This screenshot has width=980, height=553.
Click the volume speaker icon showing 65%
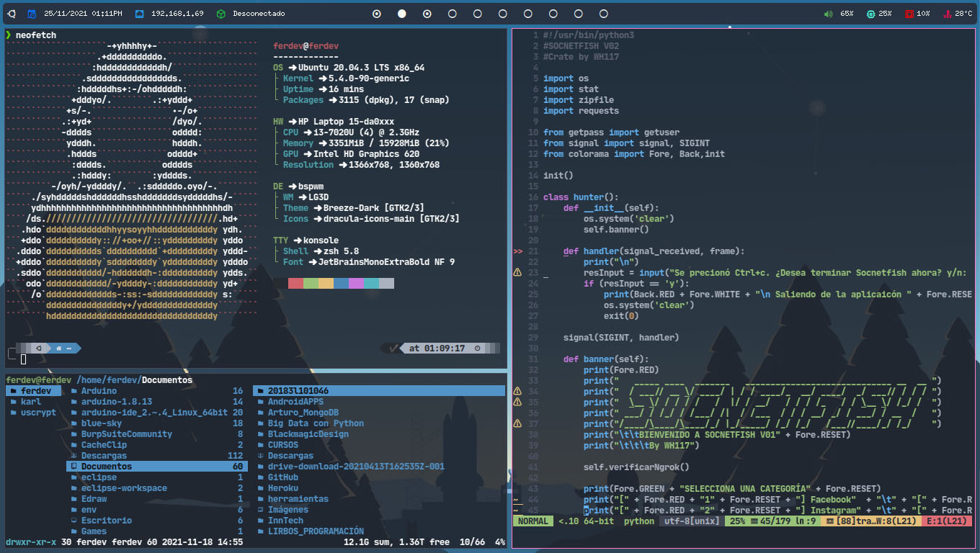[x=829, y=14]
